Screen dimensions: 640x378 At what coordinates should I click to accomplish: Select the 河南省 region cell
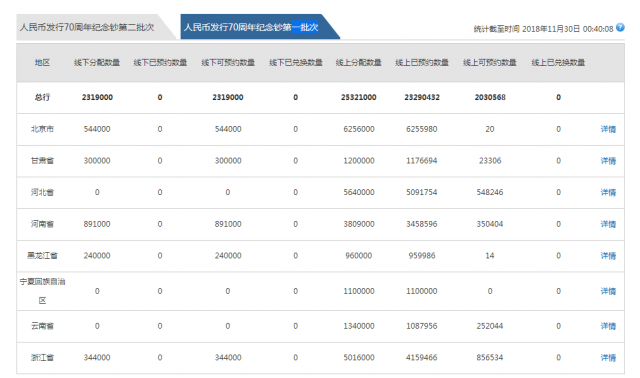click(x=42, y=224)
